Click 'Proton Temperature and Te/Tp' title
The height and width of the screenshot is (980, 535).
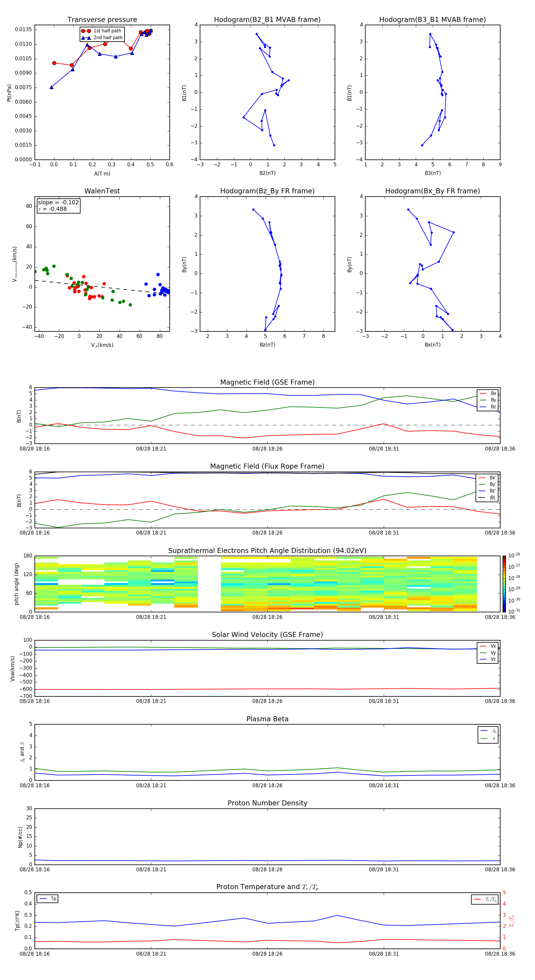point(267,887)
